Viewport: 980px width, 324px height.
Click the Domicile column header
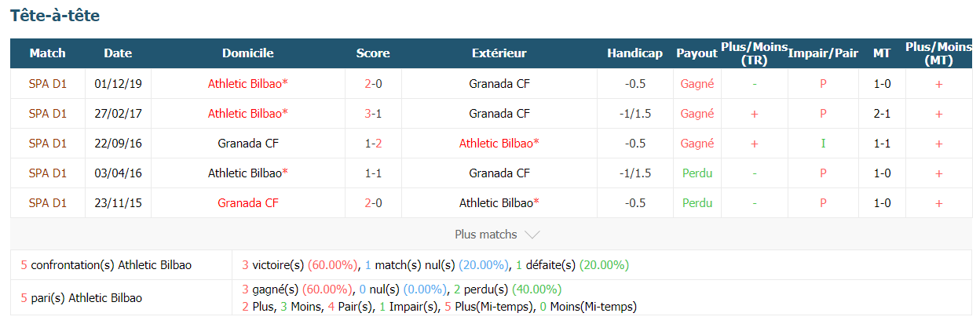pyautogui.click(x=248, y=53)
